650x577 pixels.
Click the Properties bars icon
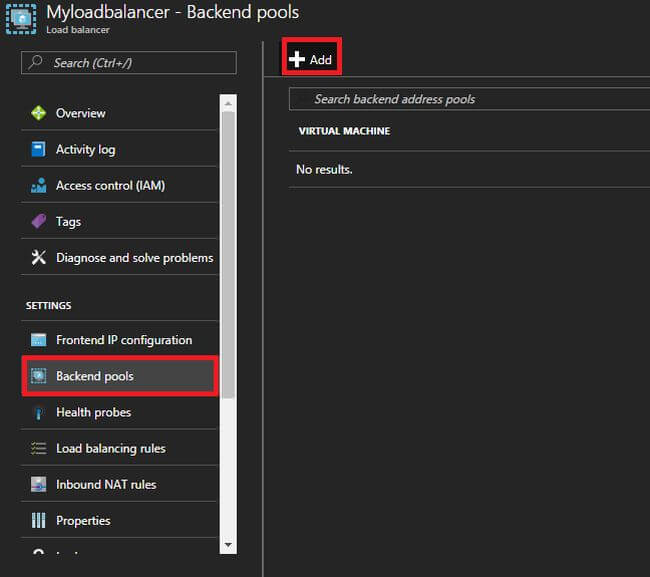coord(39,520)
